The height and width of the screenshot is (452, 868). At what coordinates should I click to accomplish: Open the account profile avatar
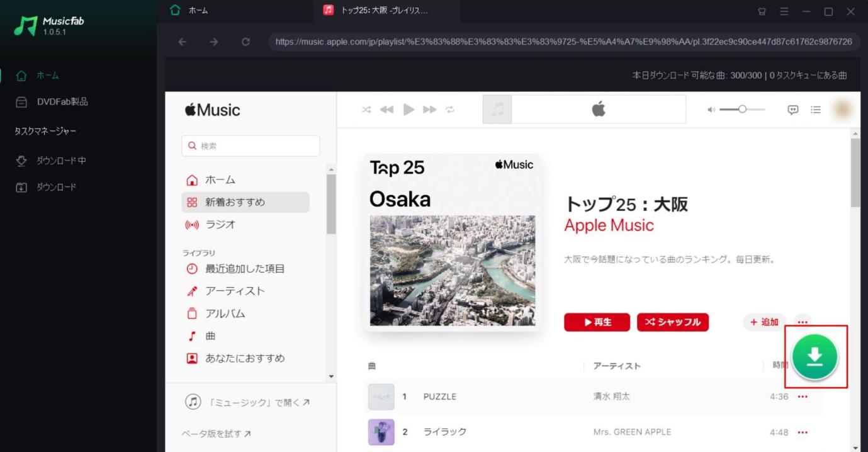[842, 110]
